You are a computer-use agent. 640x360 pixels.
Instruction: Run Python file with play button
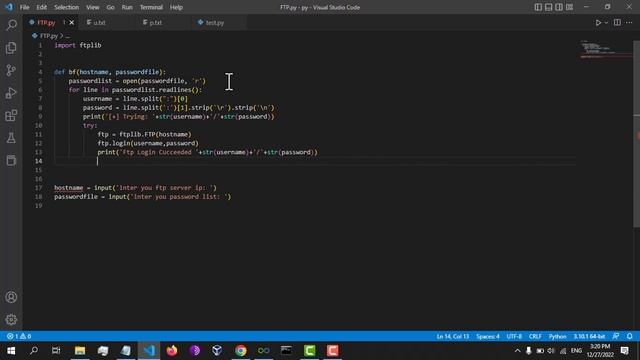[x=598, y=23]
